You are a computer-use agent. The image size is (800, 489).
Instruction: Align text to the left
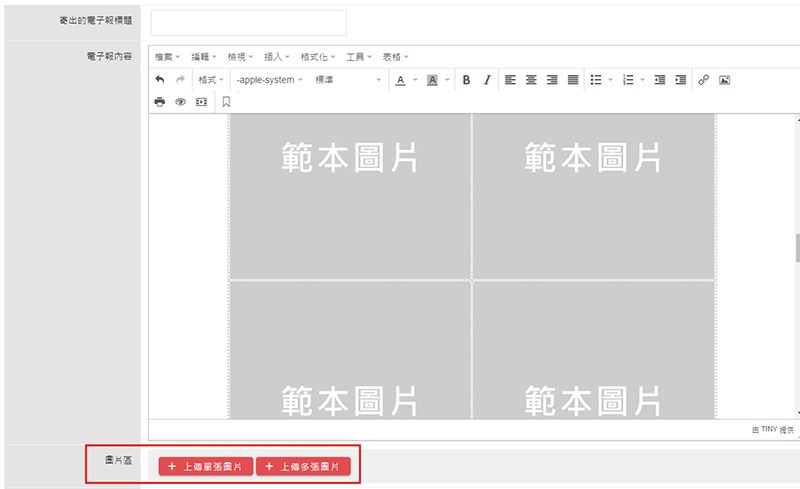(x=510, y=80)
